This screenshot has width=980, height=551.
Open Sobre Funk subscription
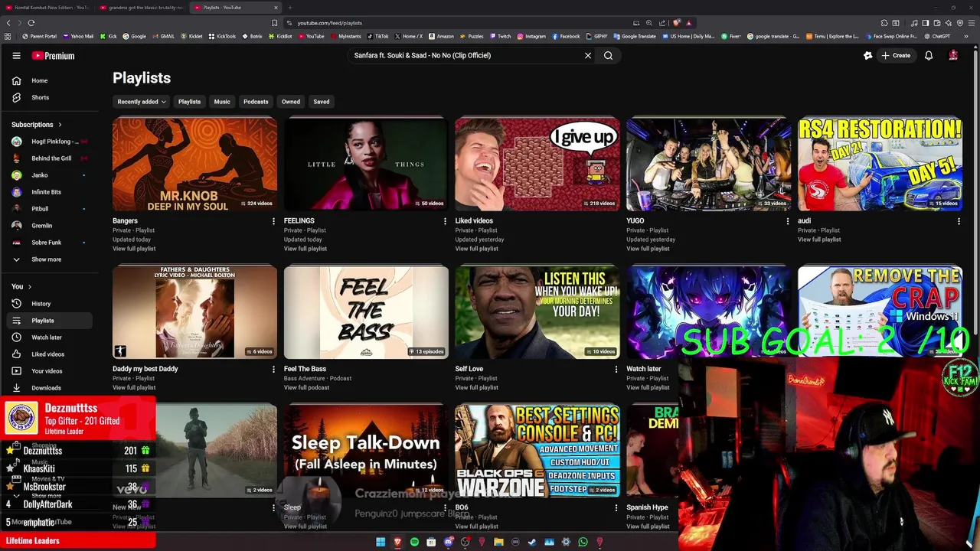coord(50,243)
